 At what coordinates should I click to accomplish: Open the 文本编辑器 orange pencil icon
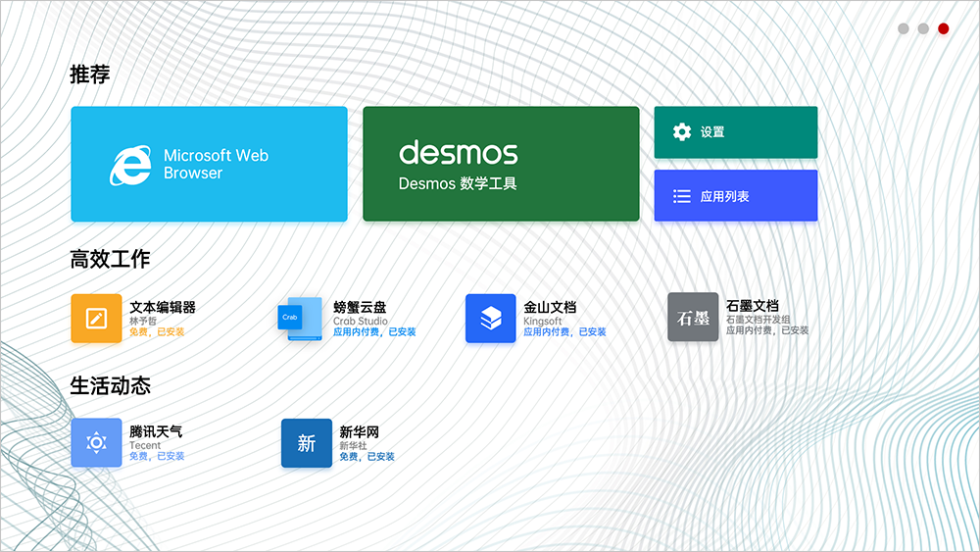click(96, 319)
